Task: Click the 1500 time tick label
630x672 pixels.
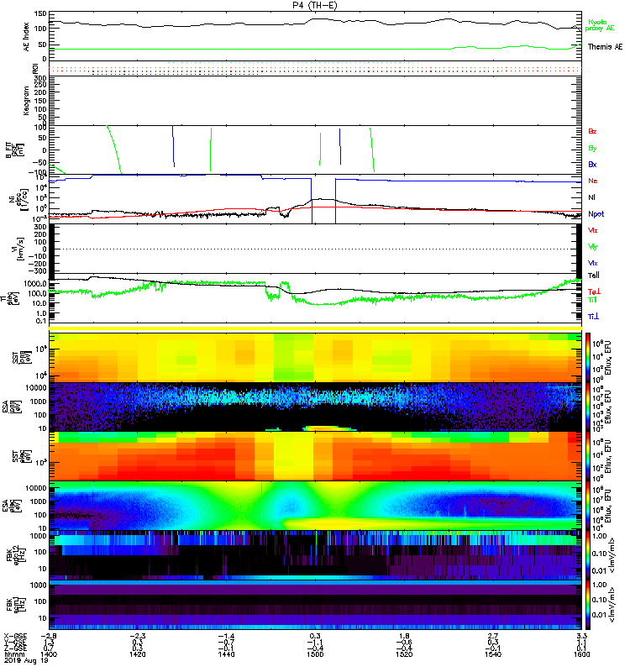Action: coord(315,655)
